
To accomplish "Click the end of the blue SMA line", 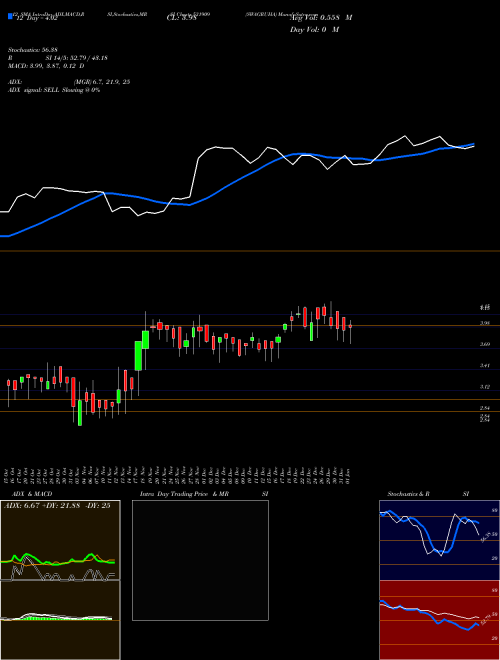I will [473, 144].
